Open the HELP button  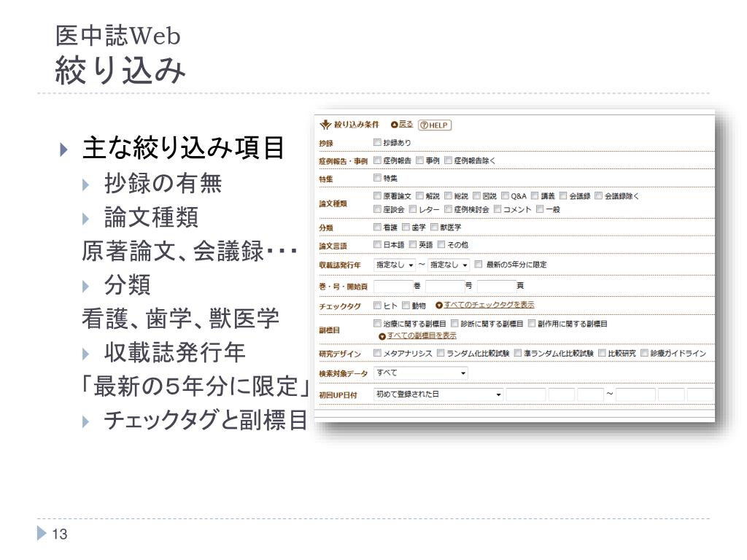click(435, 125)
